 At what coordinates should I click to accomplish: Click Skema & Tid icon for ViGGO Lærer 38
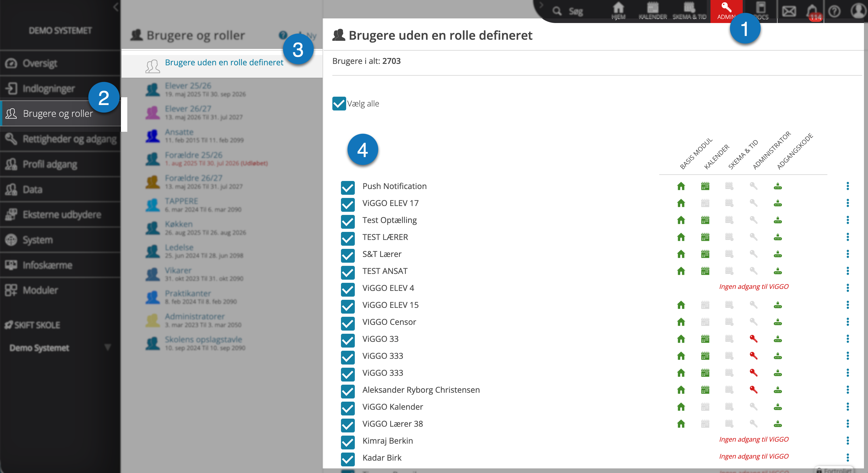[x=729, y=424]
